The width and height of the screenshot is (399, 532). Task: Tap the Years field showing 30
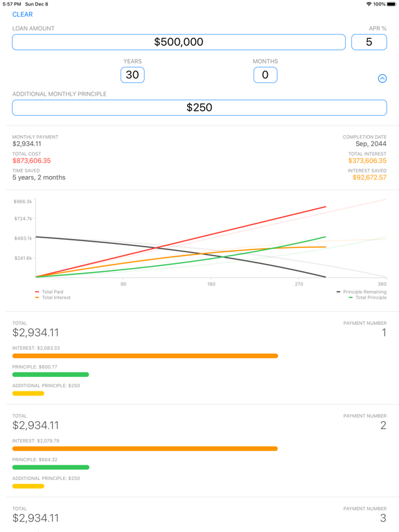point(133,75)
